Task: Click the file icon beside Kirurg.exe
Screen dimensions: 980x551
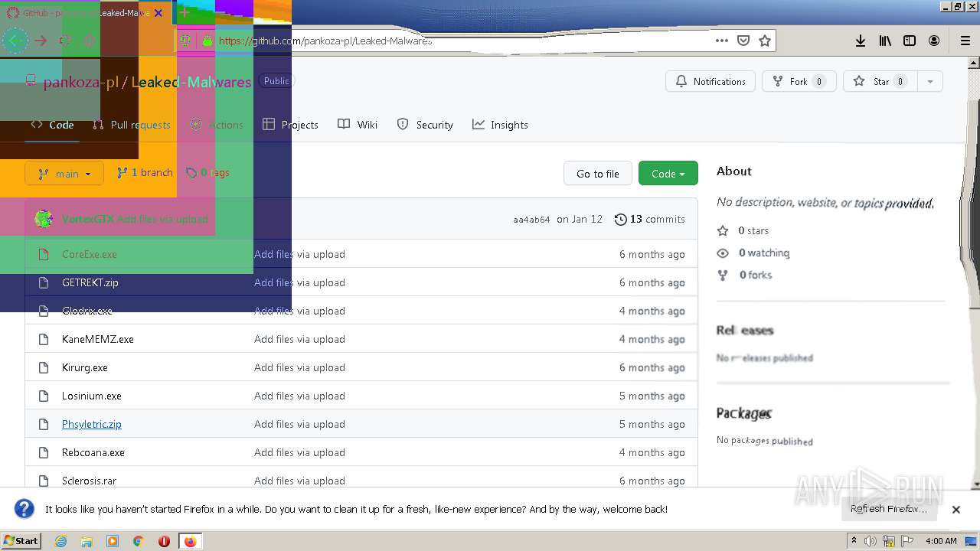Action: coord(44,367)
